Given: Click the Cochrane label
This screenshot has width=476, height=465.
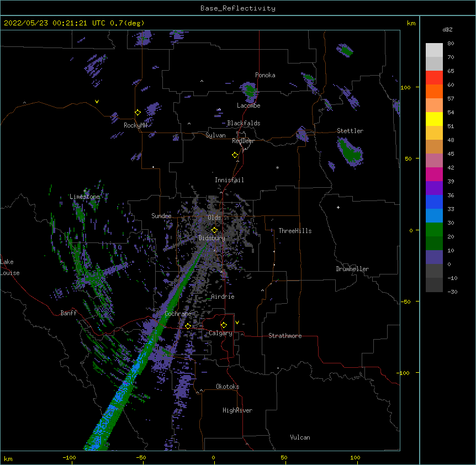Looking at the screenshot, I should pos(178,314).
